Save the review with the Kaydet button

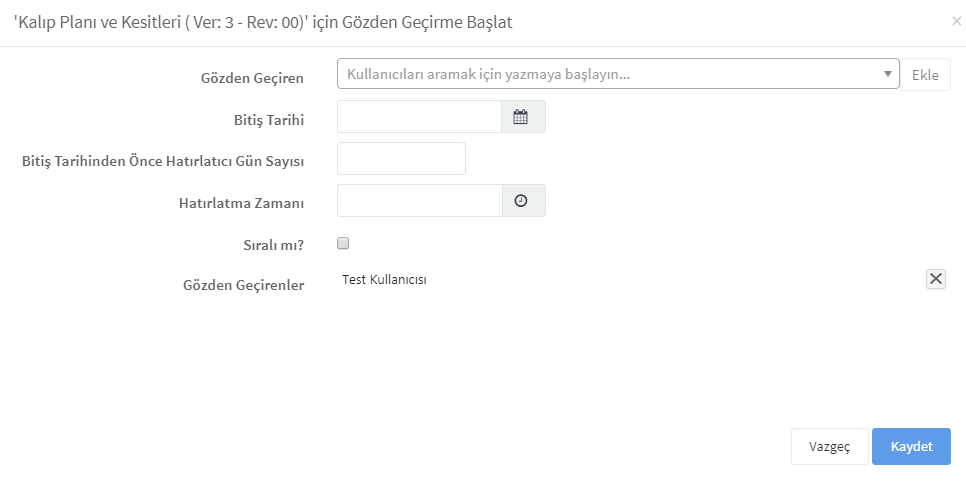coord(911,446)
